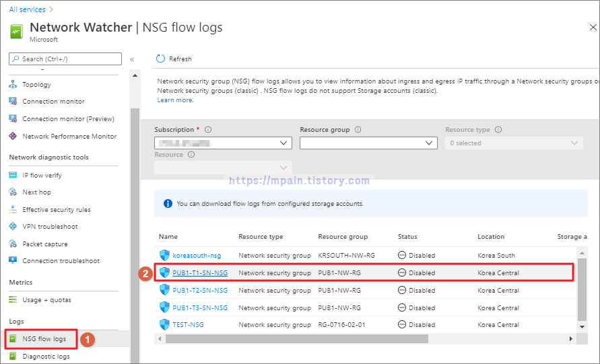The image size is (600, 364).
Task: Close the Network Watcher blade
Action: (x=593, y=28)
